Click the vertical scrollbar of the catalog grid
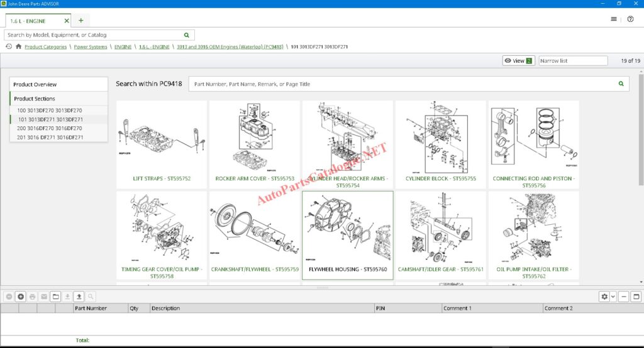This screenshot has width=644, height=348. 640,176
